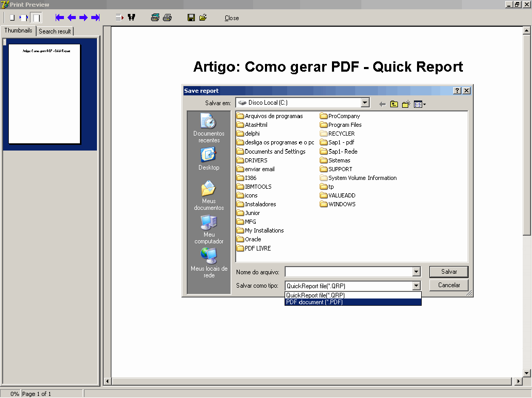
Task: Choose QuickReport file(*.QRP) in the open list
Action: [353, 295]
